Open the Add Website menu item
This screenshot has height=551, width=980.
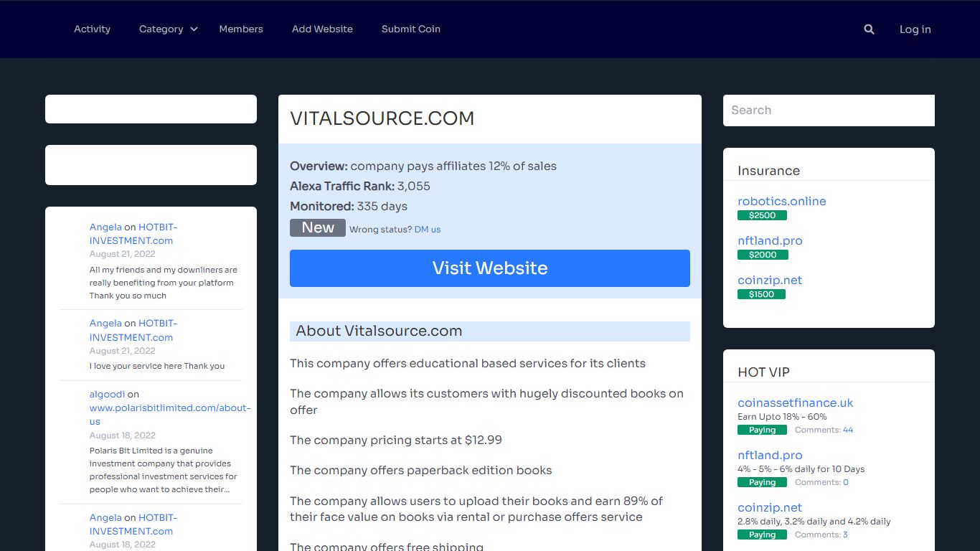pyautogui.click(x=322, y=29)
